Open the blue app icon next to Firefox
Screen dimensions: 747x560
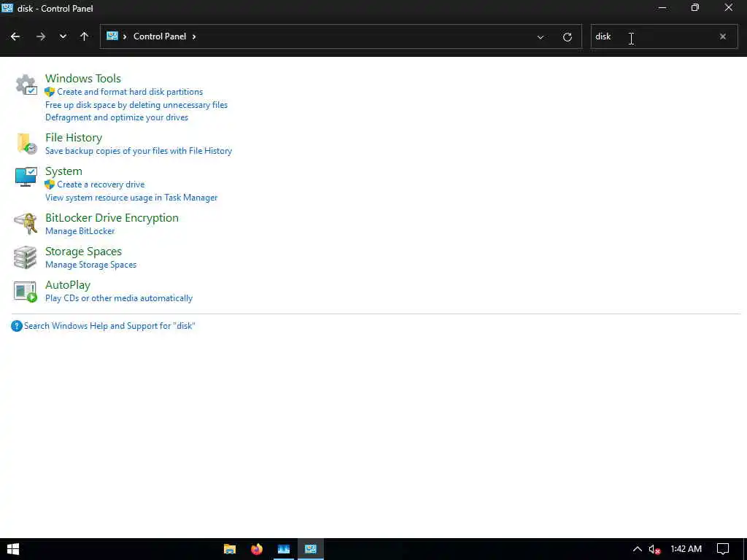(284, 549)
